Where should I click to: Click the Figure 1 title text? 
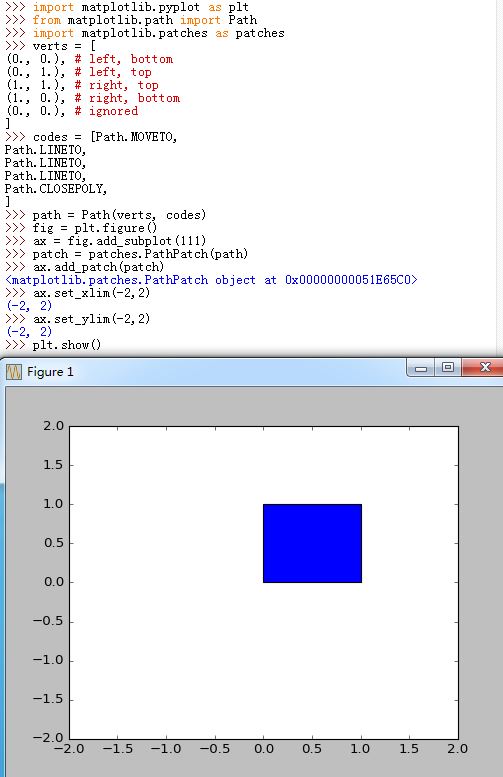click(50, 372)
